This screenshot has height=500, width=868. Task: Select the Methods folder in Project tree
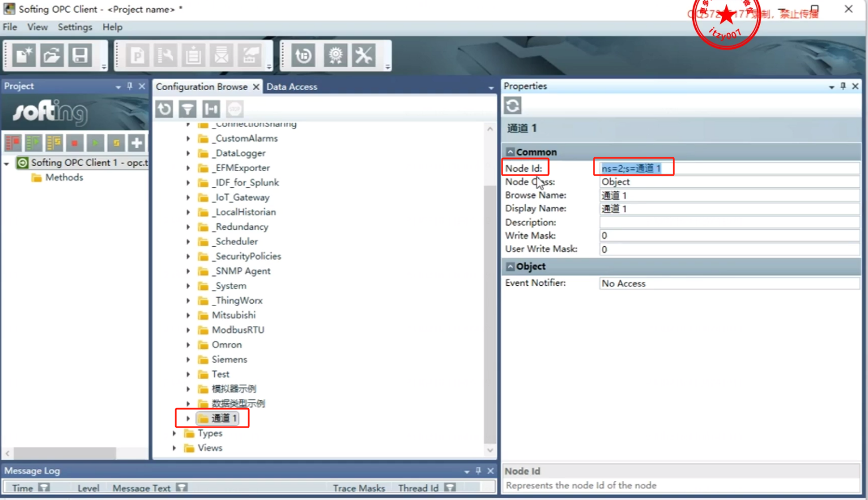click(64, 177)
